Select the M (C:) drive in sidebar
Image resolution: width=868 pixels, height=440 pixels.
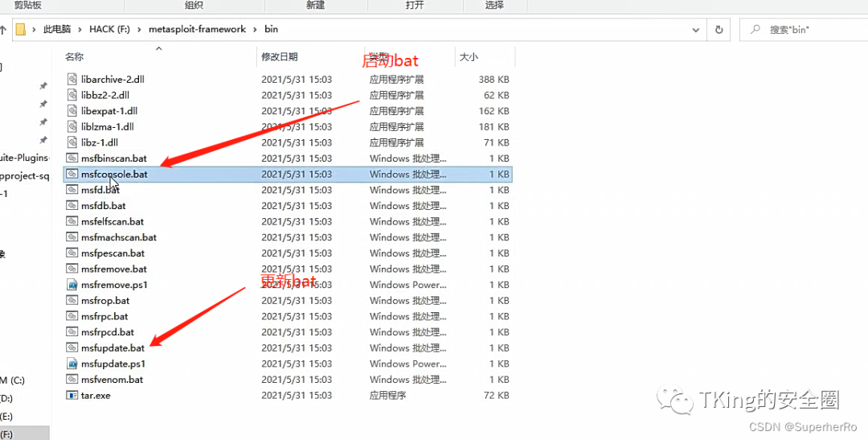pyautogui.click(x=12, y=380)
